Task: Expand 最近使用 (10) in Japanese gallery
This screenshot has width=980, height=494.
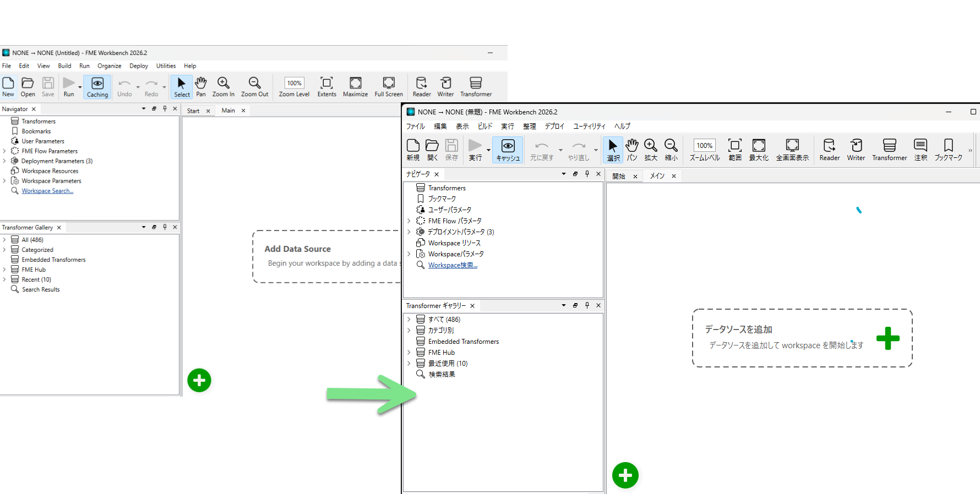Action: [x=409, y=364]
